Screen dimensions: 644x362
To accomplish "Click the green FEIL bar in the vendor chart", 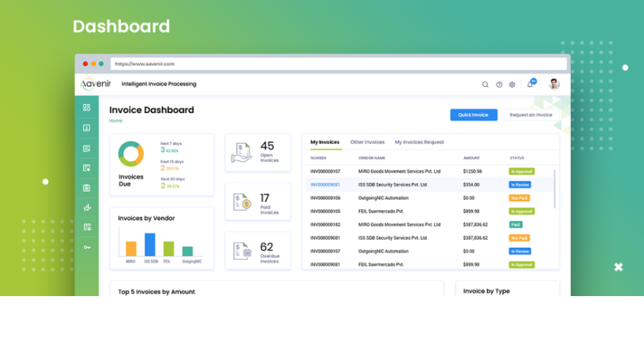I will point(169,248).
